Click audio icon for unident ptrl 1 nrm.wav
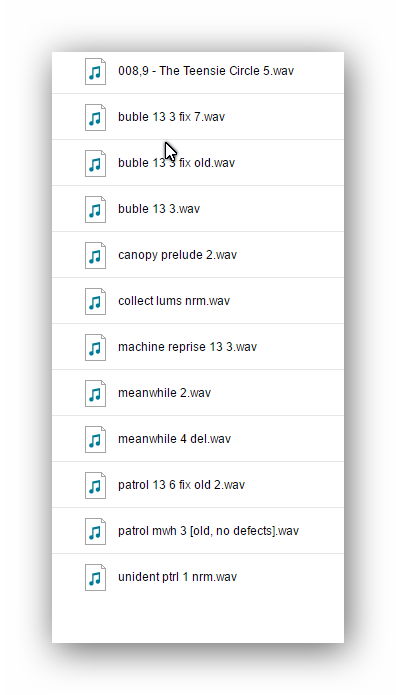Image resolution: width=396 pixels, height=695 pixels. (95, 578)
